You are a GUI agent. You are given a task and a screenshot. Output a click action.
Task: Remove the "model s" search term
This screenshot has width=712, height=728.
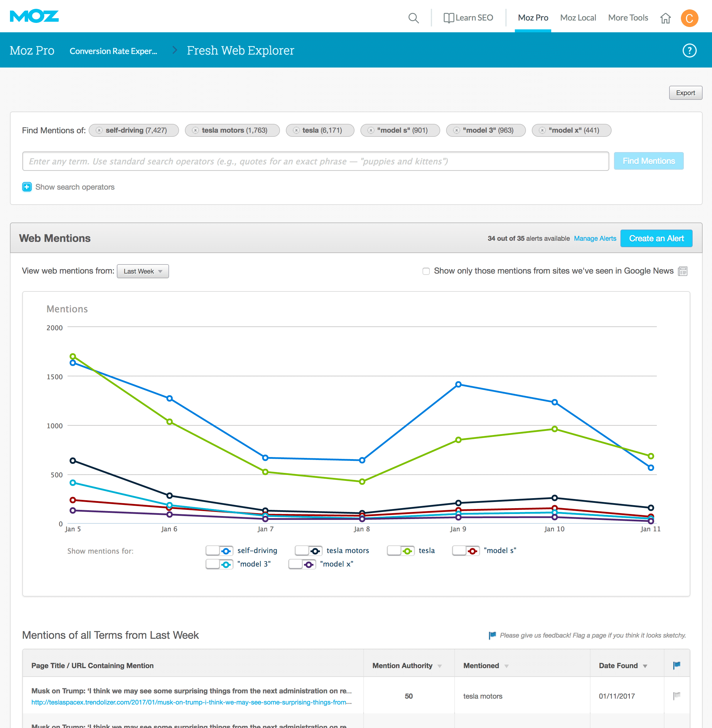point(371,130)
